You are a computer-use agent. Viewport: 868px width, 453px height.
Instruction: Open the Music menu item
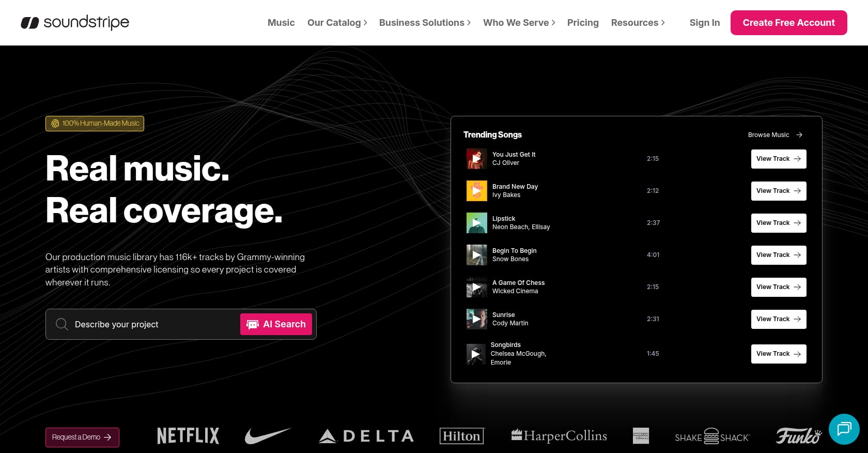tap(281, 23)
